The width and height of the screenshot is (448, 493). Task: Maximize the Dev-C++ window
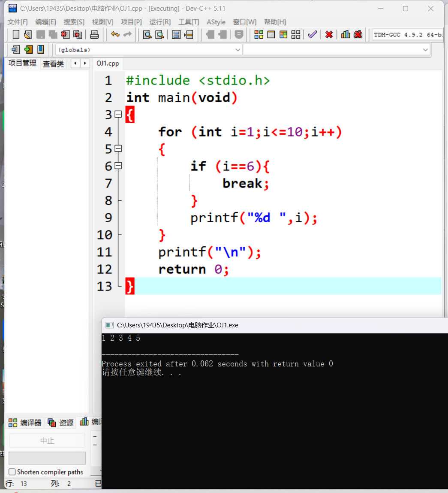point(406,9)
